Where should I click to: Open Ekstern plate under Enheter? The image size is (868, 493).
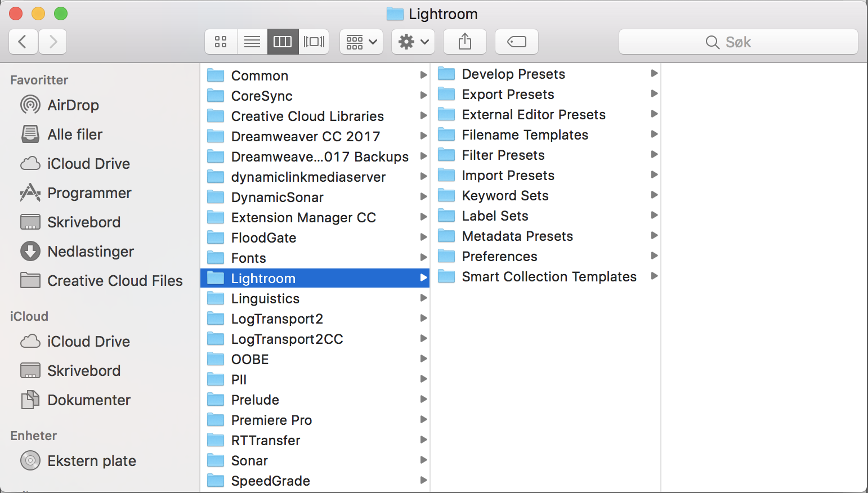(x=78, y=461)
